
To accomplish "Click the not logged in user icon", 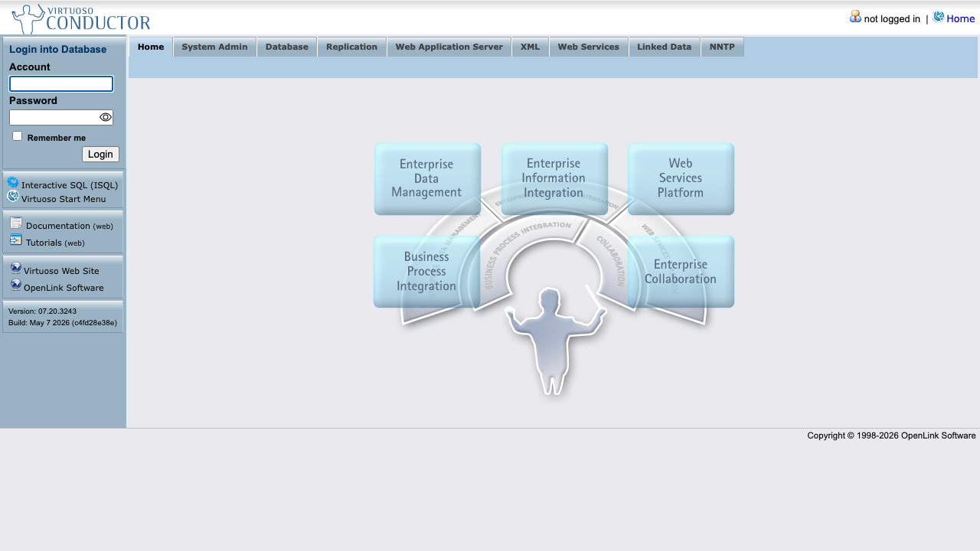I will 855,16.
